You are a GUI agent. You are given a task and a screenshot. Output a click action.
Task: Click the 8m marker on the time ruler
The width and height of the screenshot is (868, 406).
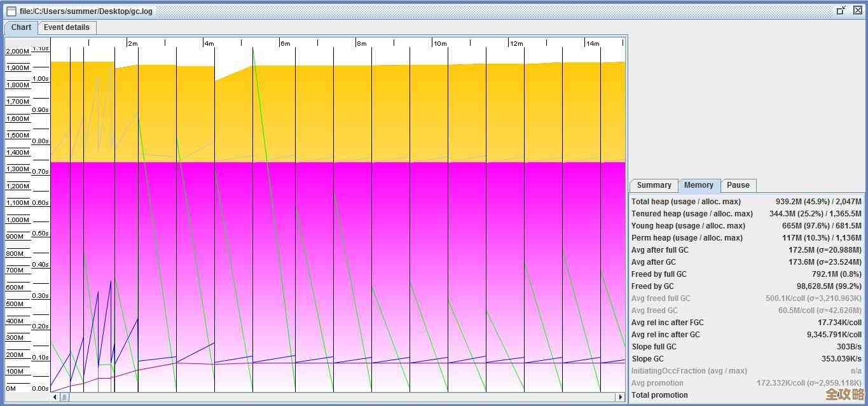pos(361,43)
